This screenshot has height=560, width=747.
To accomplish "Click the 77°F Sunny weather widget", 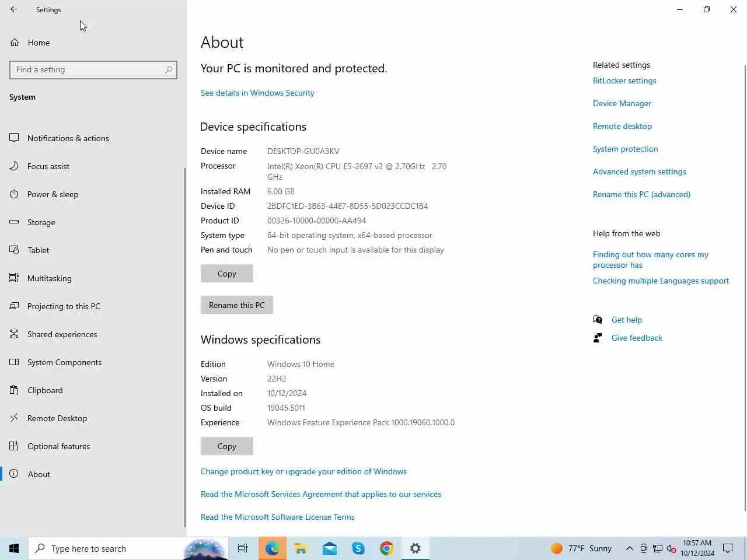I will (582, 548).
